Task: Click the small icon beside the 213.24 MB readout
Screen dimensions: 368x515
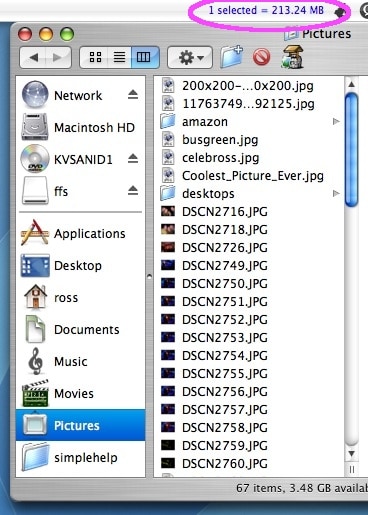Action: (x=340, y=13)
